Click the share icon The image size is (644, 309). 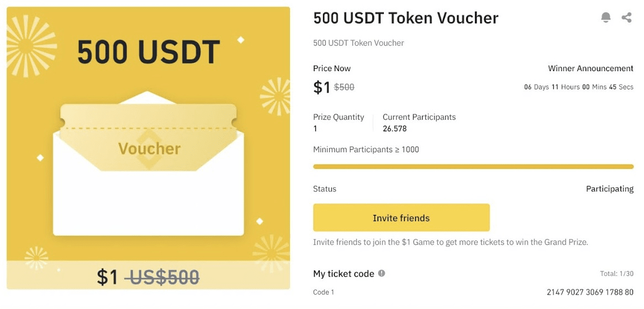[626, 18]
